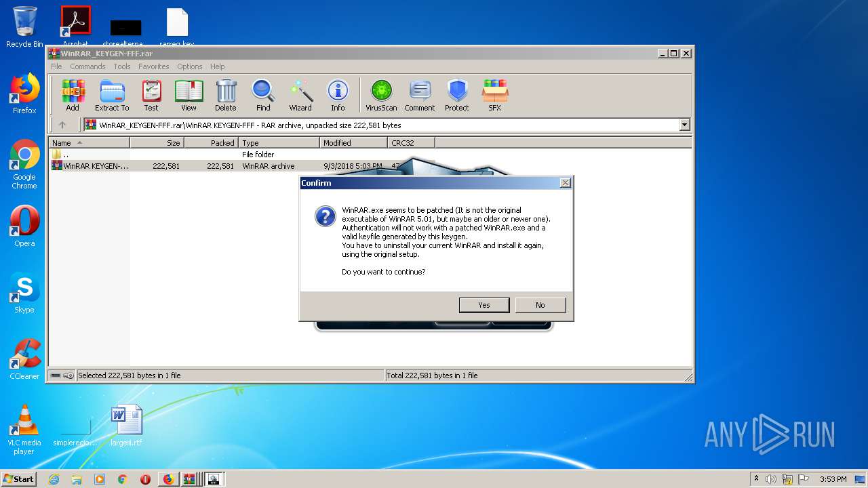Run the Test archive tool
This screenshot has height=488, width=868.
pyautogui.click(x=151, y=95)
